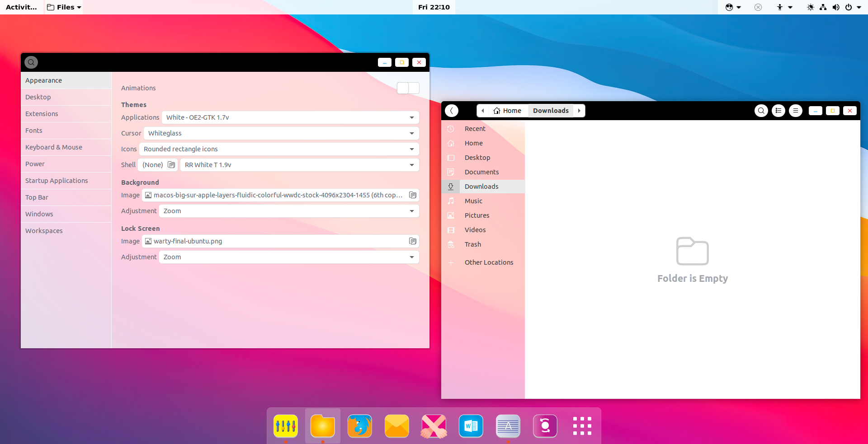Screen dimensions: 868x444
Task: Click the Home icon in Files sidebar
Action: click(x=451, y=143)
